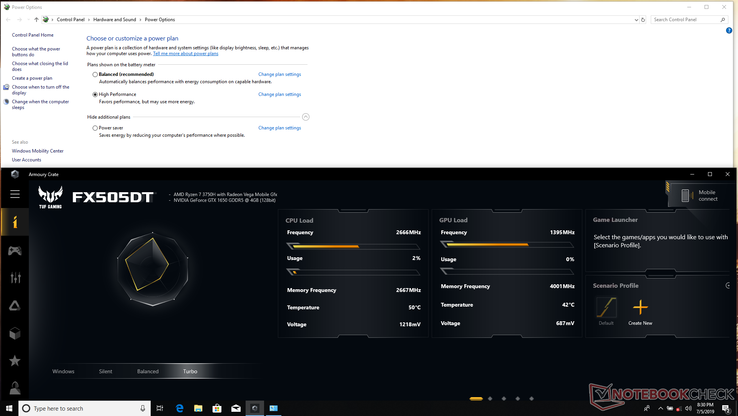Open breadcrumb dropdown after Control Panel
This screenshot has width=738, height=416.
click(x=88, y=20)
